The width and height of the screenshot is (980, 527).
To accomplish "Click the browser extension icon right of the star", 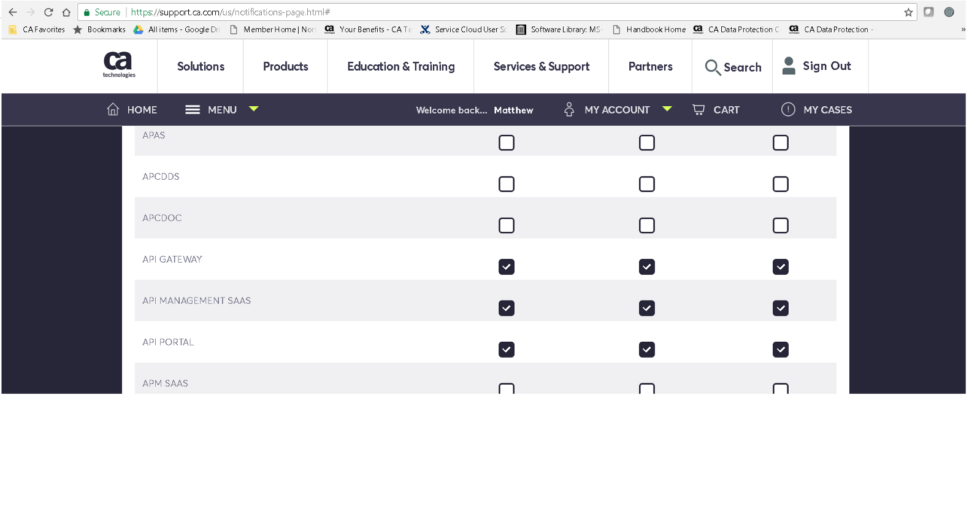I will [928, 12].
